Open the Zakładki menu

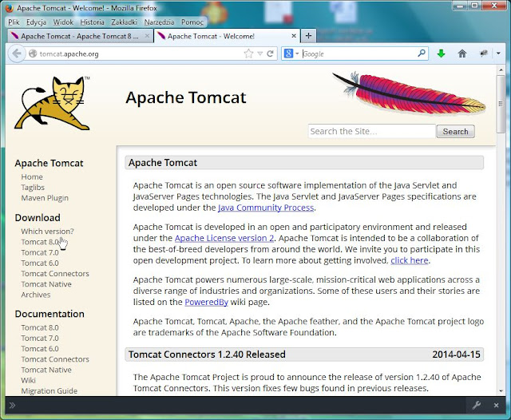tap(125, 22)
